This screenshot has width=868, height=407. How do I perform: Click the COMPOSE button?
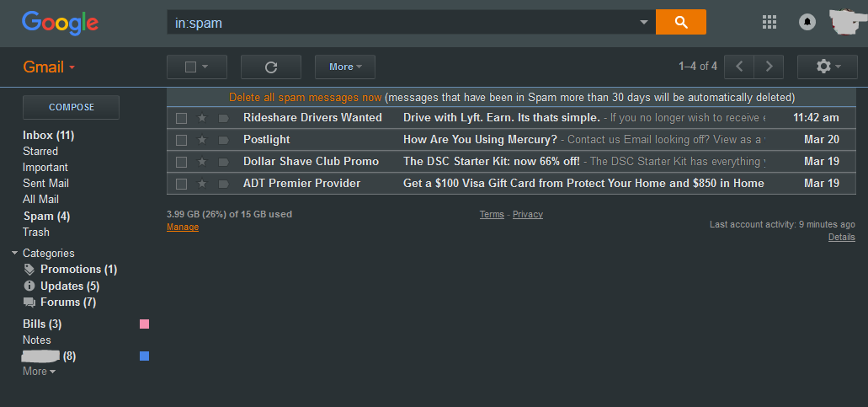[x=71, y=107]
